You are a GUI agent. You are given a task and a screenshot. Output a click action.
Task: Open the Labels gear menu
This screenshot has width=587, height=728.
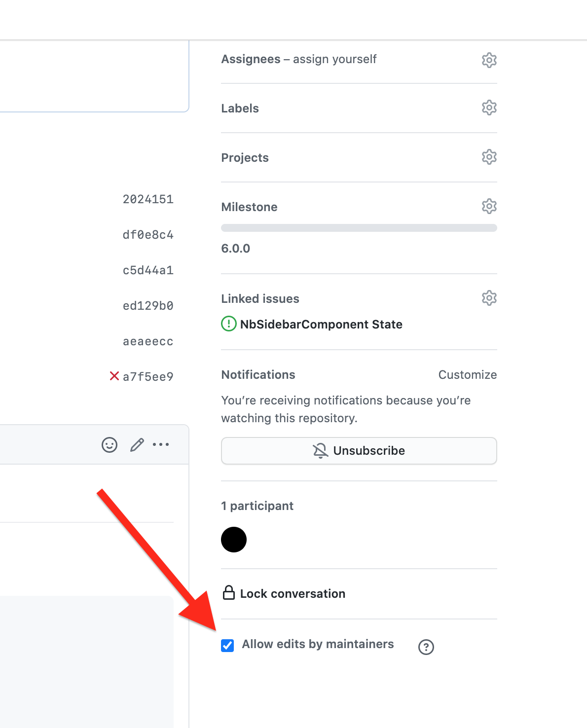[489, 108]
